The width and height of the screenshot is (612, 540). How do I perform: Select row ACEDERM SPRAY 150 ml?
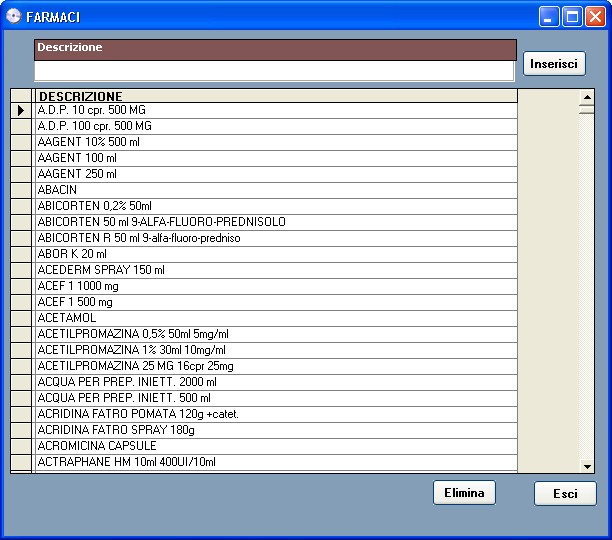(276, 271)
